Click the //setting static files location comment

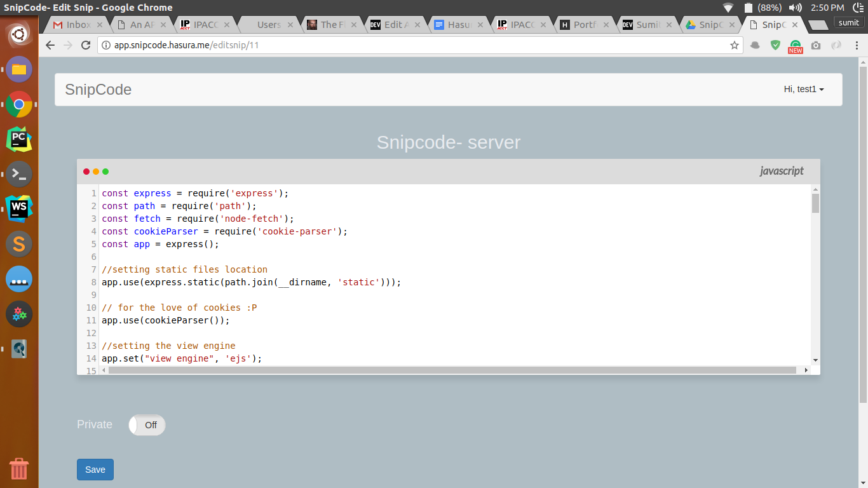tap(184, 269)
